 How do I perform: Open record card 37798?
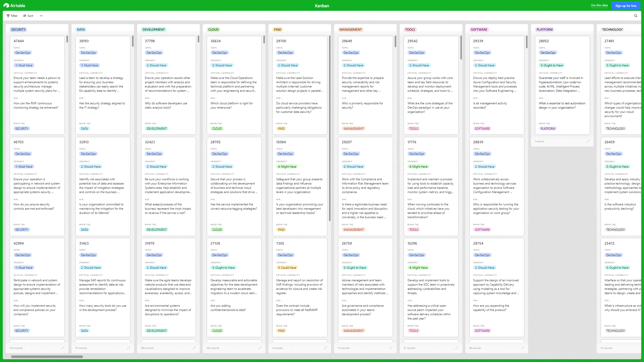point(169,85)
